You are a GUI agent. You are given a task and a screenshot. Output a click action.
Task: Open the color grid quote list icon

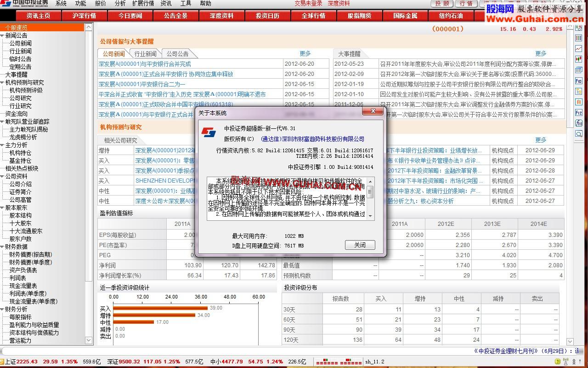(579, 38)
